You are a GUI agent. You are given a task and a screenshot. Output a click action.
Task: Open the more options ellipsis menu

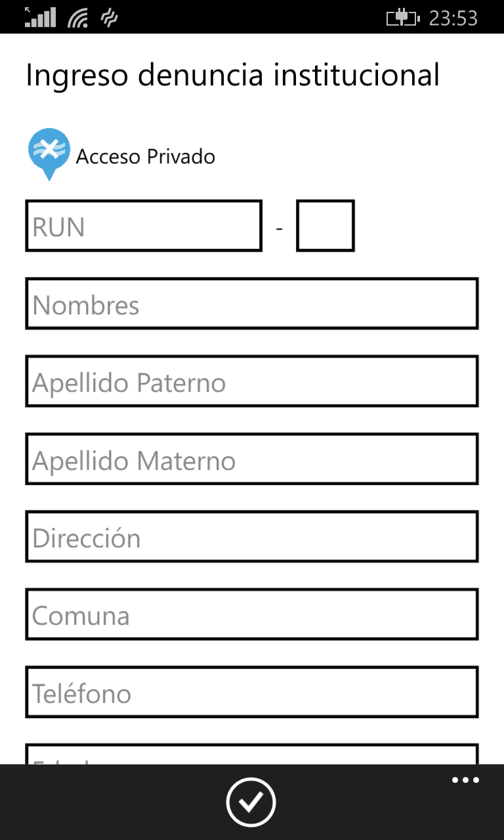(465, 780)
